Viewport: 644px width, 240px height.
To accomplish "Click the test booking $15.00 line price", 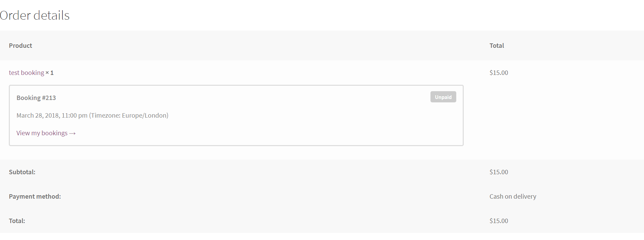I will point(499,73).
